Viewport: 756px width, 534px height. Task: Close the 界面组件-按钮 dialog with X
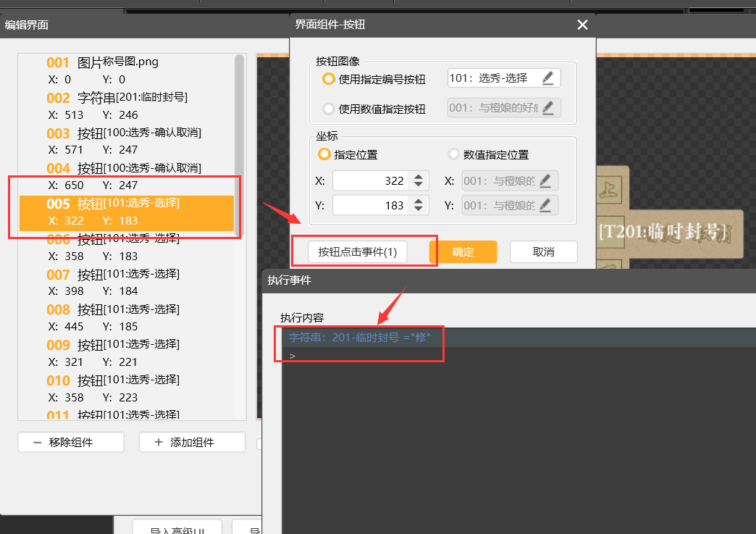[582, 25]
